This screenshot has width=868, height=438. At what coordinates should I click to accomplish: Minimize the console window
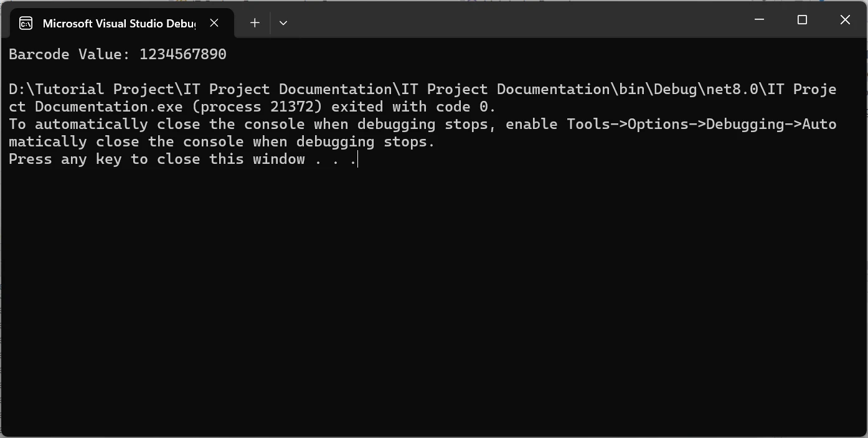[x=759, y=20]
